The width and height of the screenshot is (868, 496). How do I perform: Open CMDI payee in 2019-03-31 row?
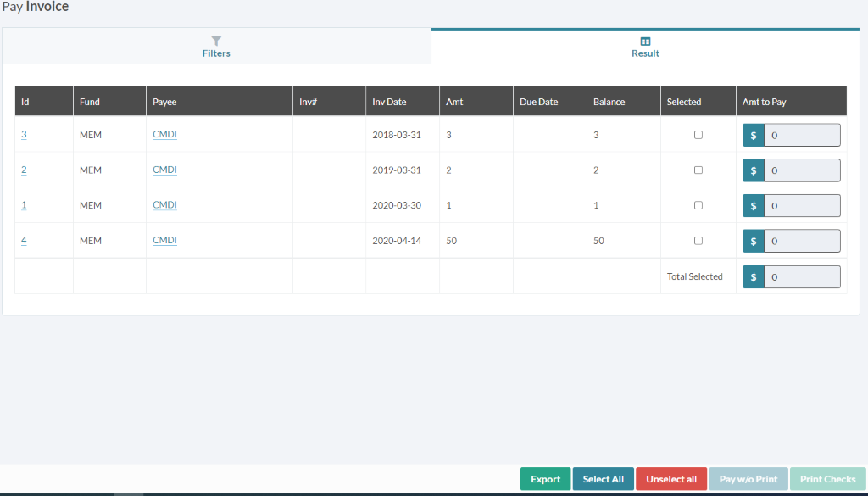165,170
